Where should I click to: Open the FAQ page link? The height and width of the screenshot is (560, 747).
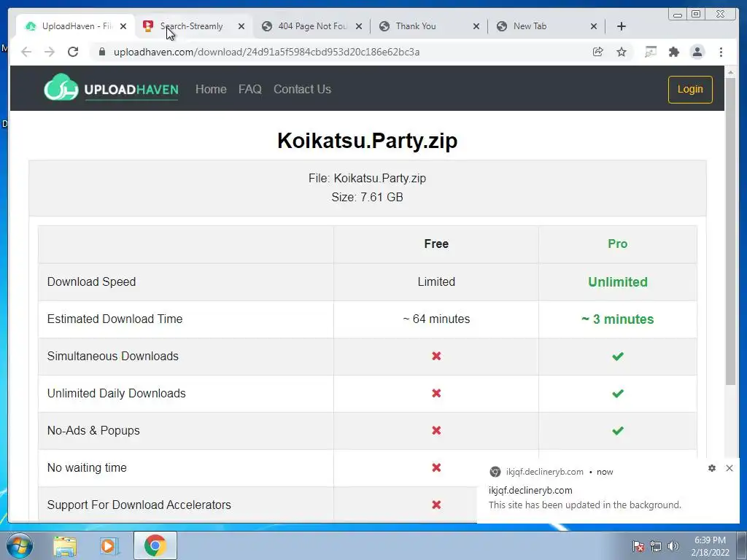click(x=250, y=89)
